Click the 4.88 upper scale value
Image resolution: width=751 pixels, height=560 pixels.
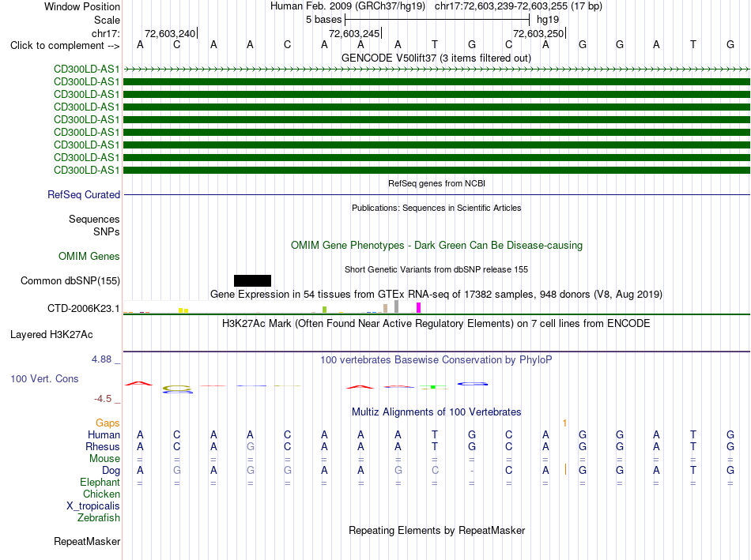[101, 359]
